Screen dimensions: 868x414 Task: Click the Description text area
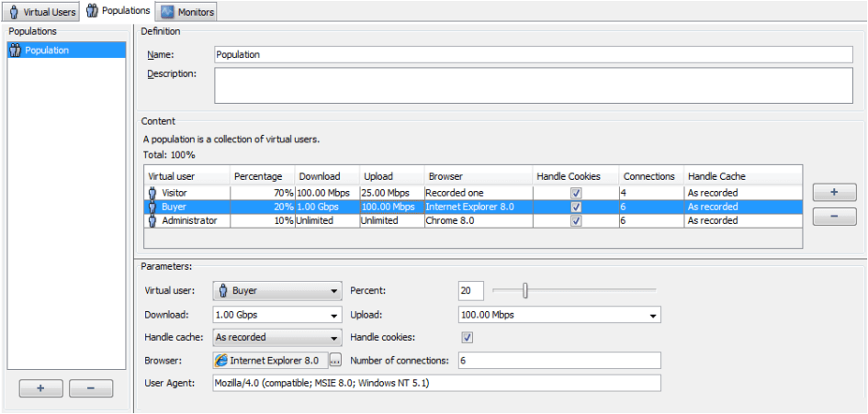click(x=533, y=85)
